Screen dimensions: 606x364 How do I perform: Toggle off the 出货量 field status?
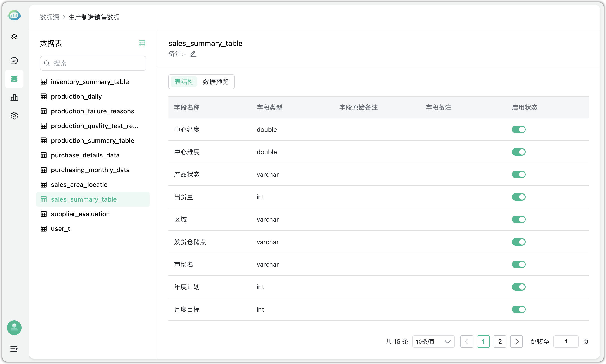coord(519,197)
